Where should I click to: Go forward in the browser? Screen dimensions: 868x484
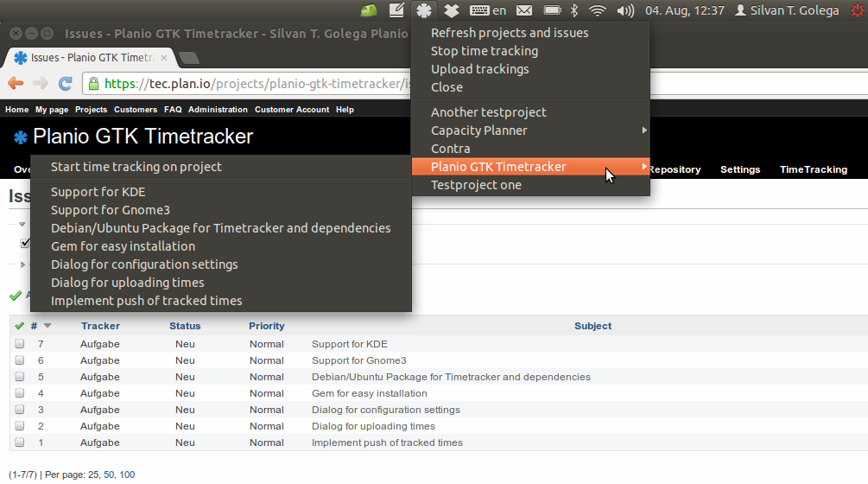(x=41, y=84)
